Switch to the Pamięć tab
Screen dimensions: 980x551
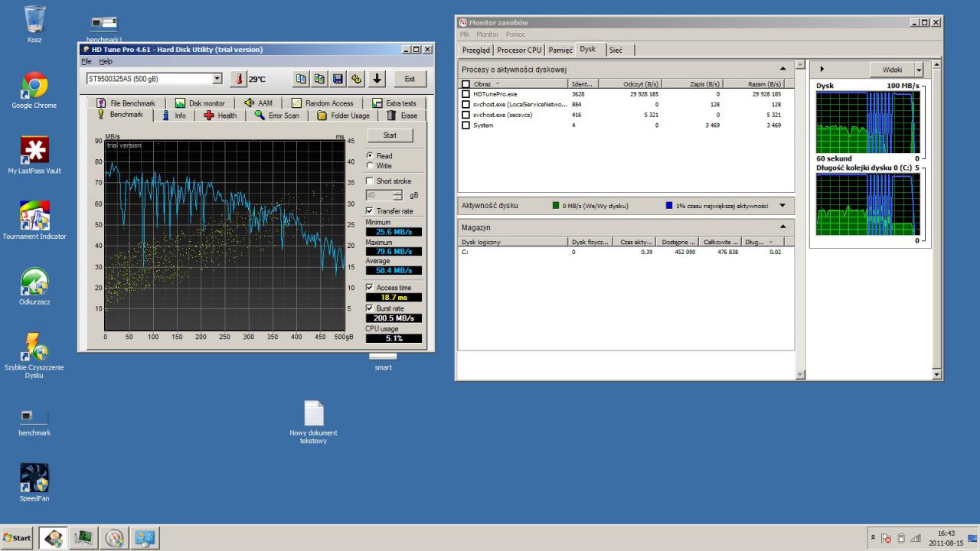tap(560, 50)
